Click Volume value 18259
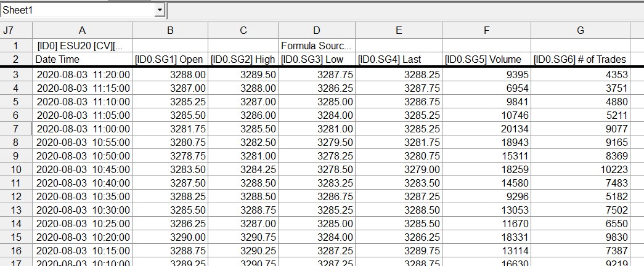Image resolution: width=644 pixels, height=266 pixels. (x=487, y=169)
